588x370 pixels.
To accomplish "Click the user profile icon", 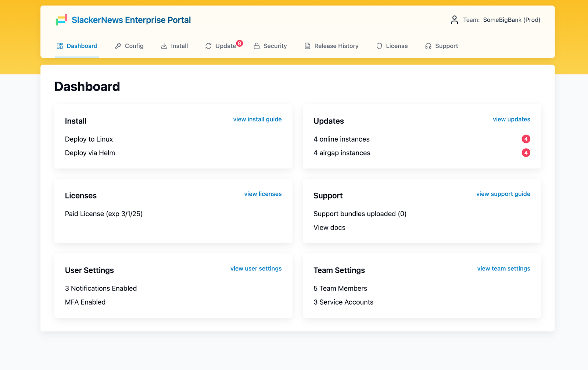I will (454, 20).
